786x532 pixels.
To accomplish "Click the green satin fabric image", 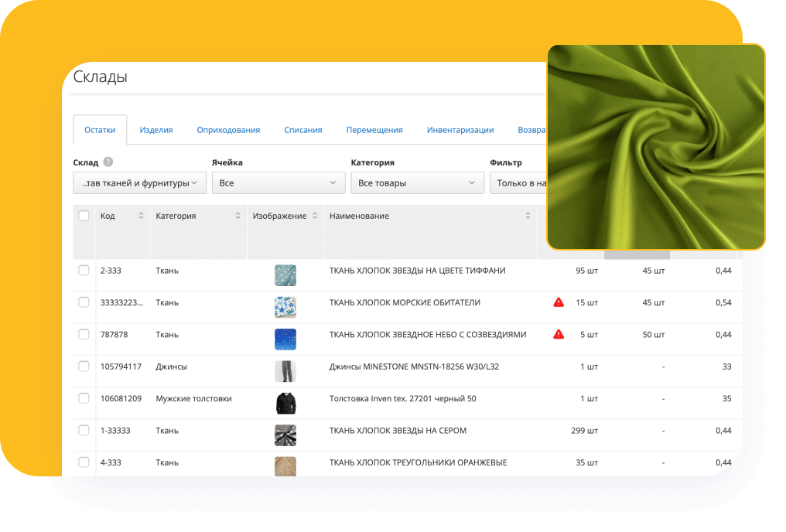I will click(x=656, y=147).
